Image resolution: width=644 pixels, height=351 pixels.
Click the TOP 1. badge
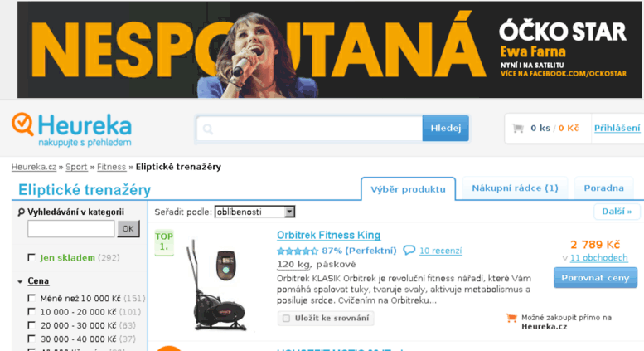pyautogui.click(x=164, y=242)
